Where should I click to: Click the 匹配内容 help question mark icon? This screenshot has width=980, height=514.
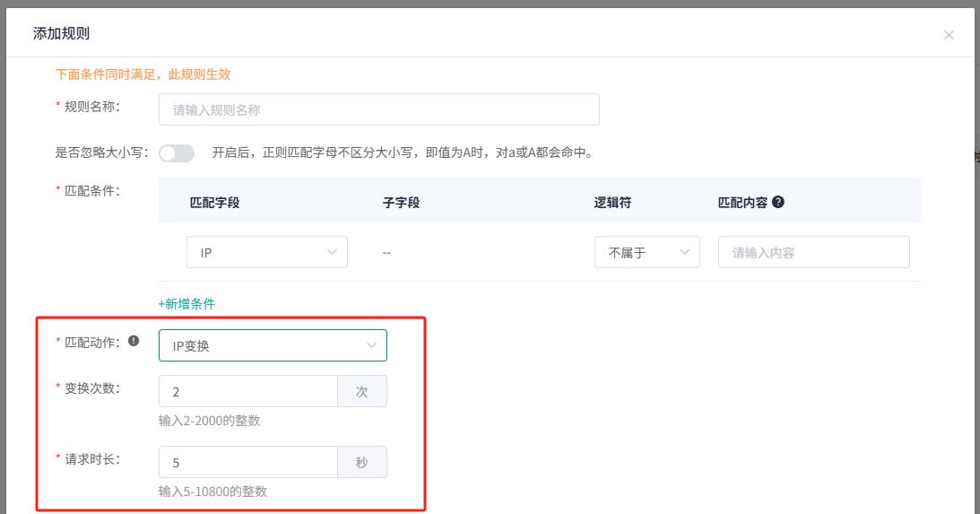tap(778, 202)
